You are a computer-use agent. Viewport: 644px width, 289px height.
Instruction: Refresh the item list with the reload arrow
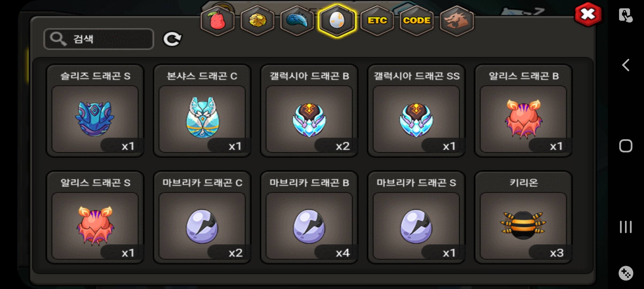tap(172, 39)
